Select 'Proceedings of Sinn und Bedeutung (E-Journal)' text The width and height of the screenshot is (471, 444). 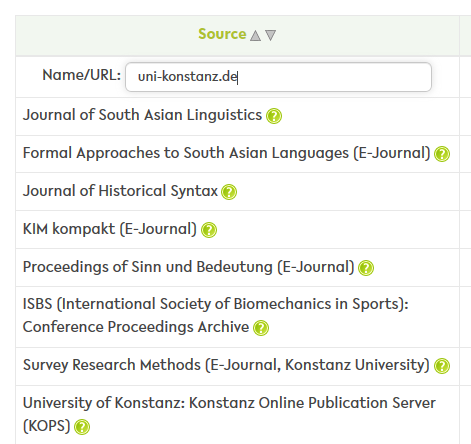pos(188,267)
